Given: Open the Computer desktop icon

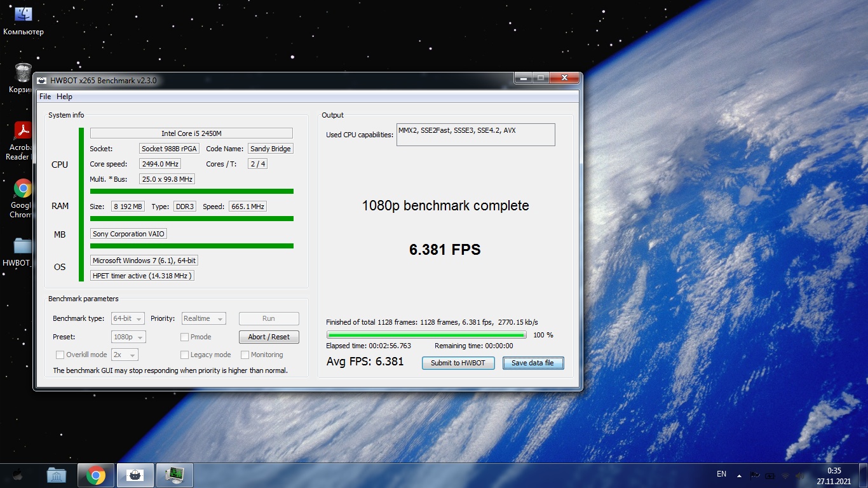Looking at the screenshot, I should pos(23,20).
